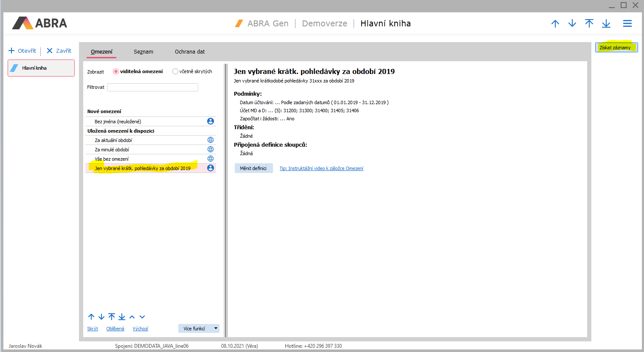Viewport: 644px width, 352px height.
Task: Select the viditelná omezení radio button
Action: [115, 71]
